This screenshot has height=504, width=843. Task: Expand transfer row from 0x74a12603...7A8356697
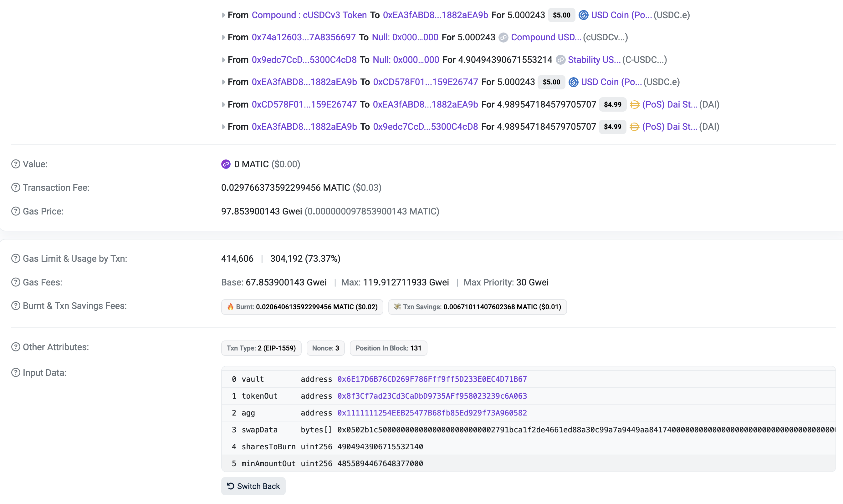[x=223, y=37]
